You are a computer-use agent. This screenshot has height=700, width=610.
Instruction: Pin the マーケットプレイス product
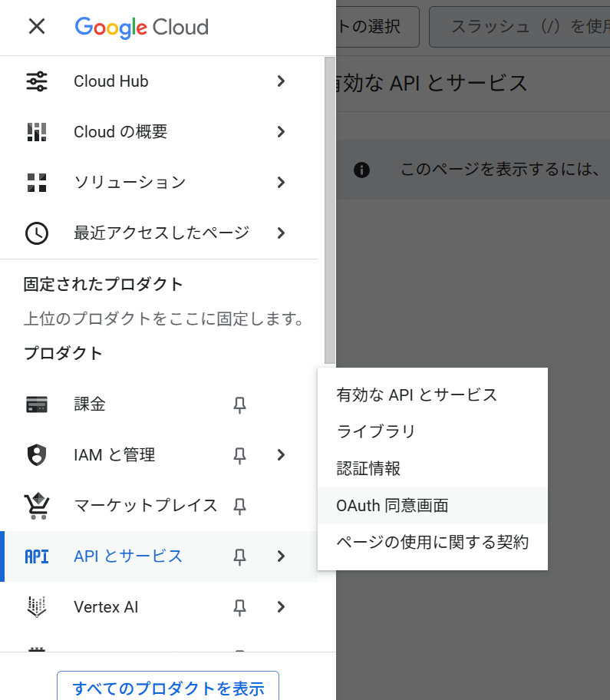(x=239, y=507)
